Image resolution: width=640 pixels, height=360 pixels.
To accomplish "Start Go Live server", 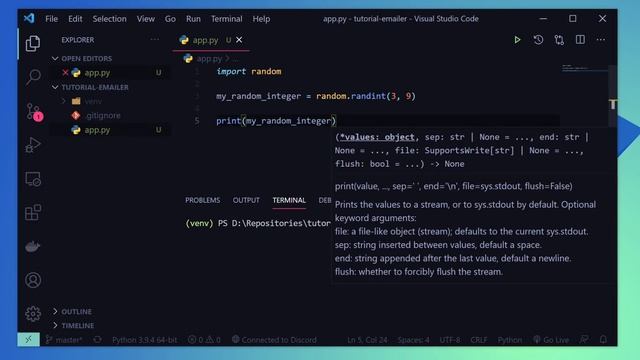I will click(551, 340).
